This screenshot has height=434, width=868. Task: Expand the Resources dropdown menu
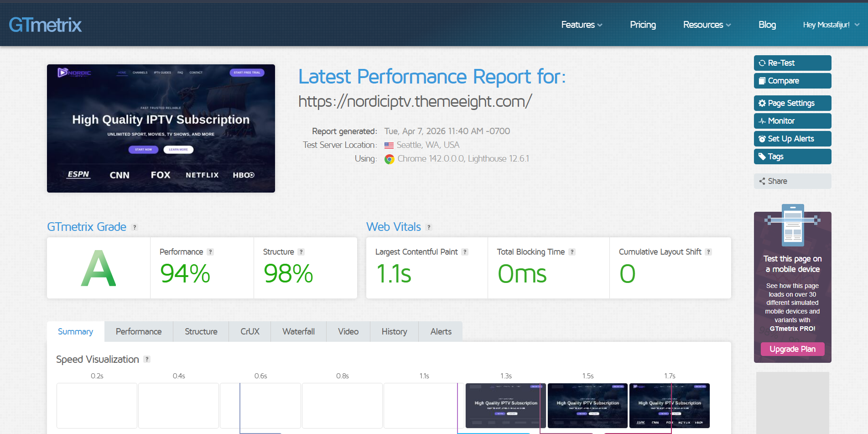coord(707,25)
